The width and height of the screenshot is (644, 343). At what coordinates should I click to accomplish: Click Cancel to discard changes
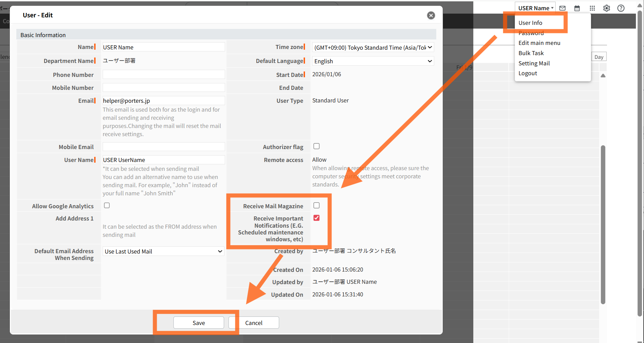(254, 323)
